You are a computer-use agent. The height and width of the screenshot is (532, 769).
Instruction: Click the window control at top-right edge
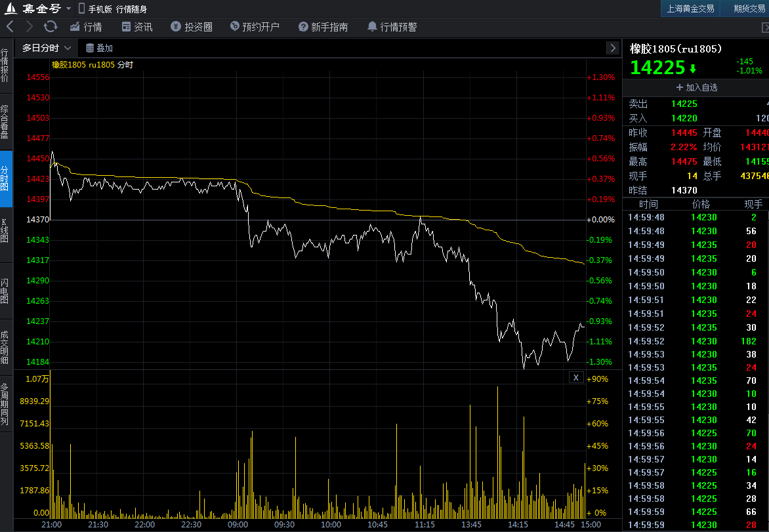click(x=764, y=28)
